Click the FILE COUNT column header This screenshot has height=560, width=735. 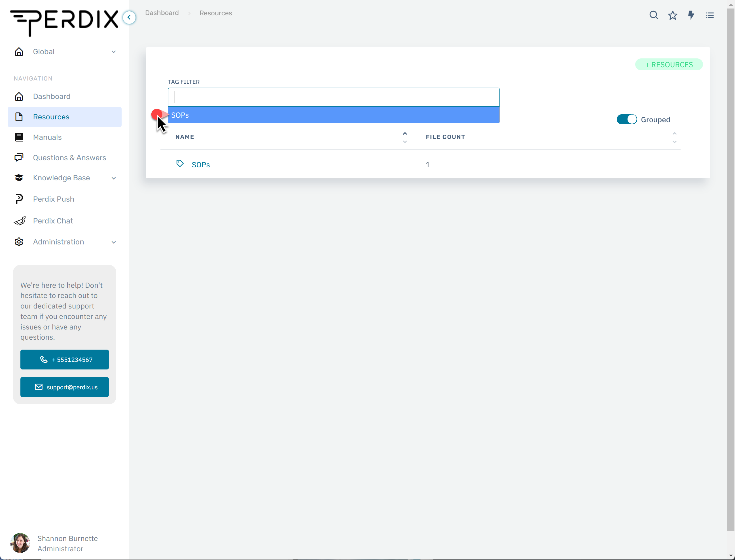point(445,137)
